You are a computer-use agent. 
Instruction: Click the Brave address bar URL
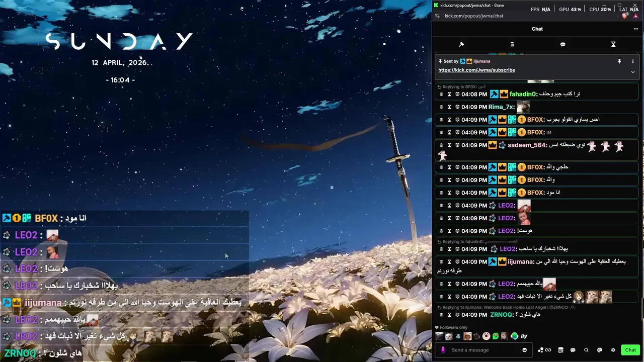tap(474, 16)
